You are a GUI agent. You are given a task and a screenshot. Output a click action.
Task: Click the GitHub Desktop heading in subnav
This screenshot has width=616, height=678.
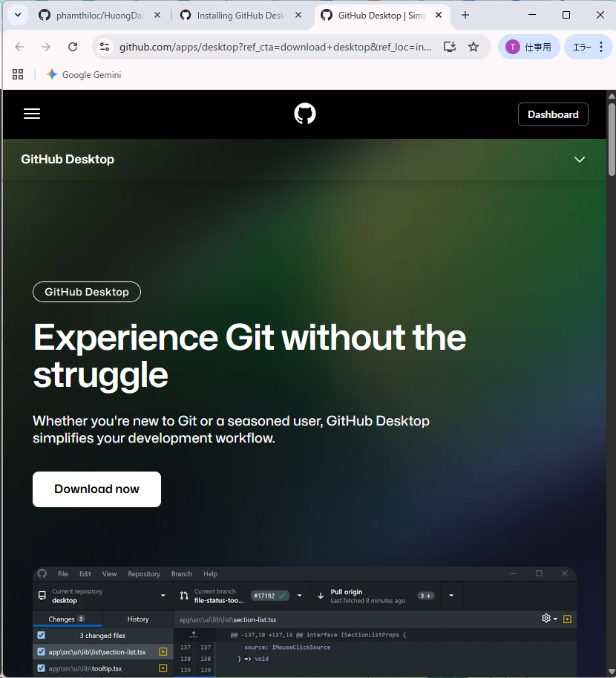pos(68,159)
